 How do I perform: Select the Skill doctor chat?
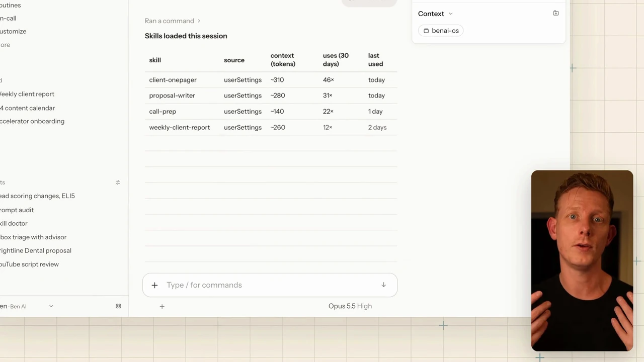pyautogui.click(x=14, y=223)
